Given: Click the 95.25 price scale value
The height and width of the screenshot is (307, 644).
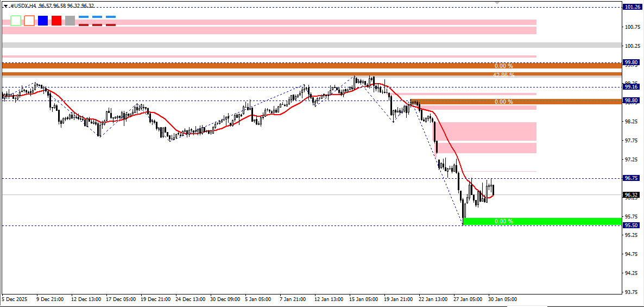Looking at the screenshot, I should [x=631, y=235].
